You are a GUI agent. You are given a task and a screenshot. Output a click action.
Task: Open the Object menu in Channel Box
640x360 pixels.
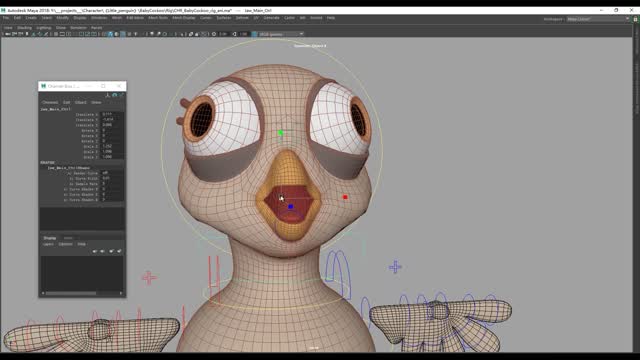point(80,102)
